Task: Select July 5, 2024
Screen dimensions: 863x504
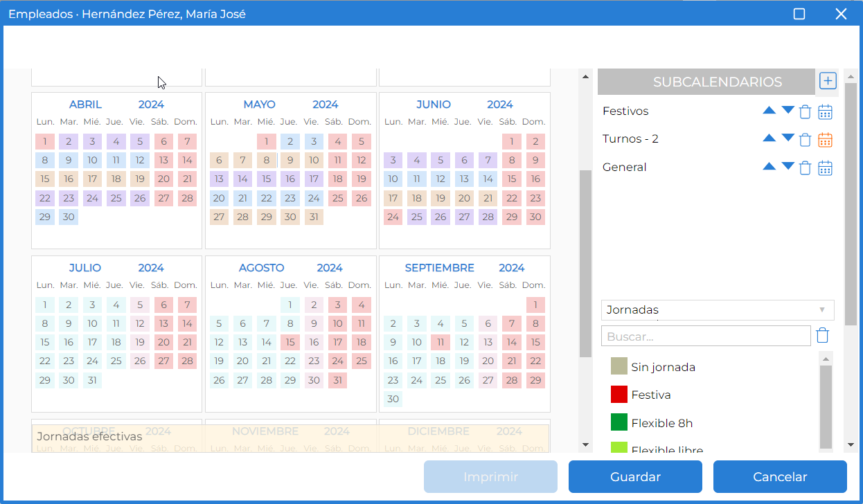Action: click(x=140, y=305)
